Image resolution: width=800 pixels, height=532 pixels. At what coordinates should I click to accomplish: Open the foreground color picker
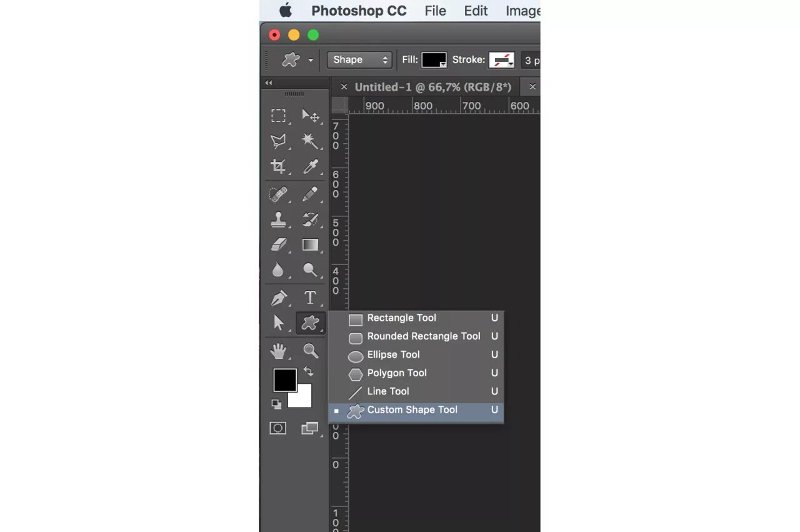point(285,379)
